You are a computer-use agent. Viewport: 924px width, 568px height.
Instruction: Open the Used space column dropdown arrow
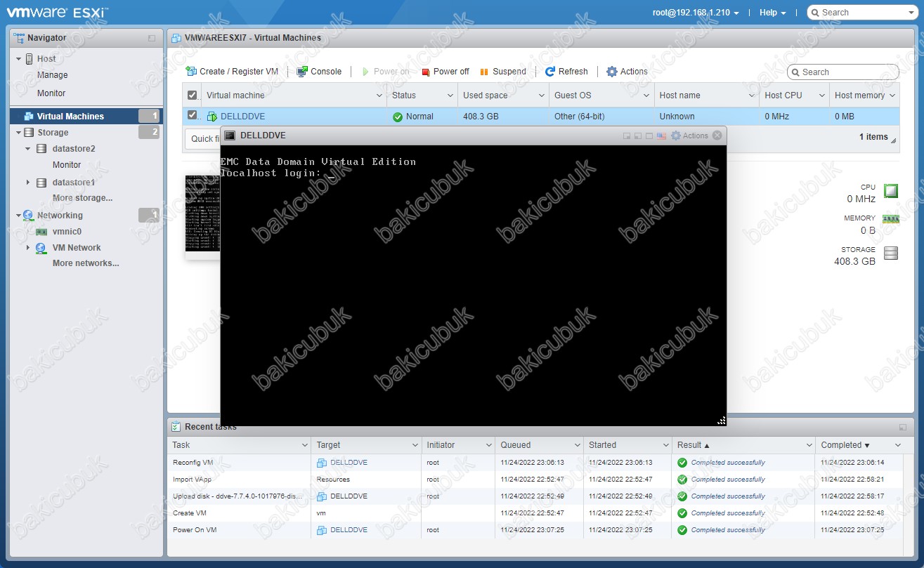point(542,95)
